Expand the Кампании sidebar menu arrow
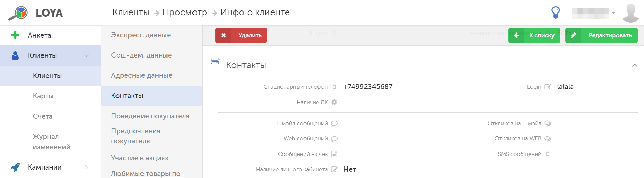 87,167
